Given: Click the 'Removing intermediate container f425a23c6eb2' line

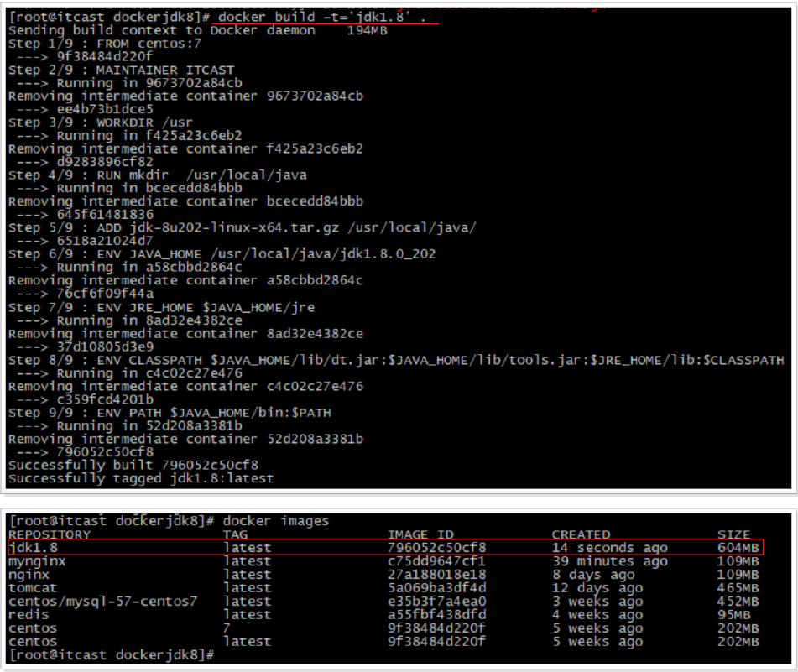Looking at the screenshot, I should click(185, 148).
